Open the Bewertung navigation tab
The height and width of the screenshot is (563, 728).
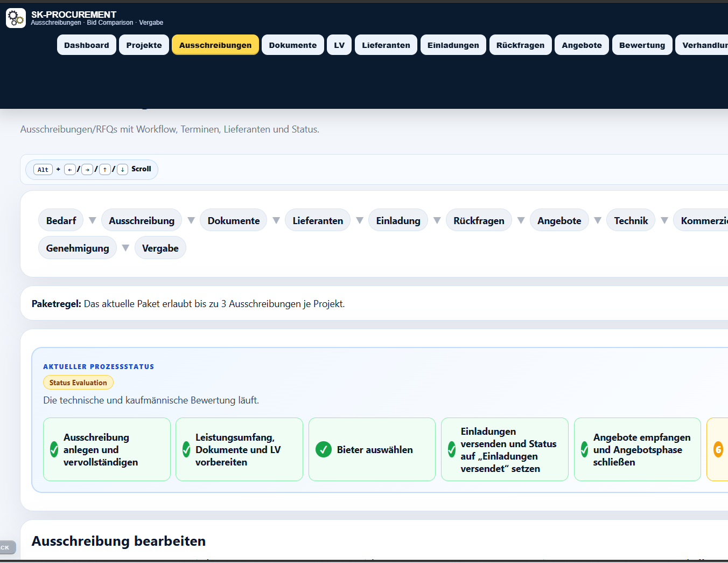pyautogui.click(x=642, y=45)
